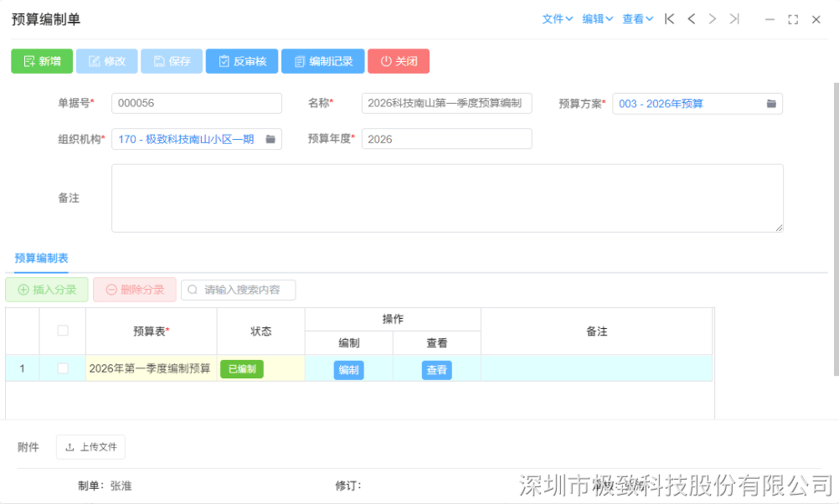839x504 pixels.
Task: Click the magnifier icon in search box
Action: pos(193,290)
